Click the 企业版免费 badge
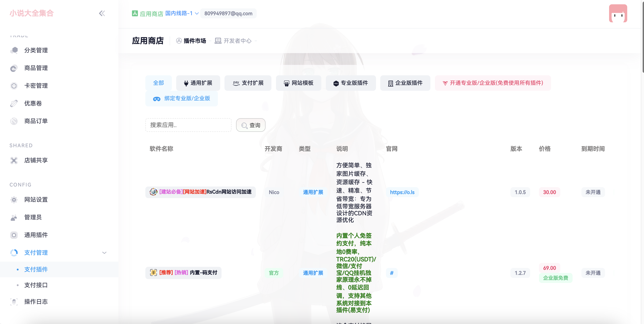The width and height of the screenshot is (644, 324). 556,278
